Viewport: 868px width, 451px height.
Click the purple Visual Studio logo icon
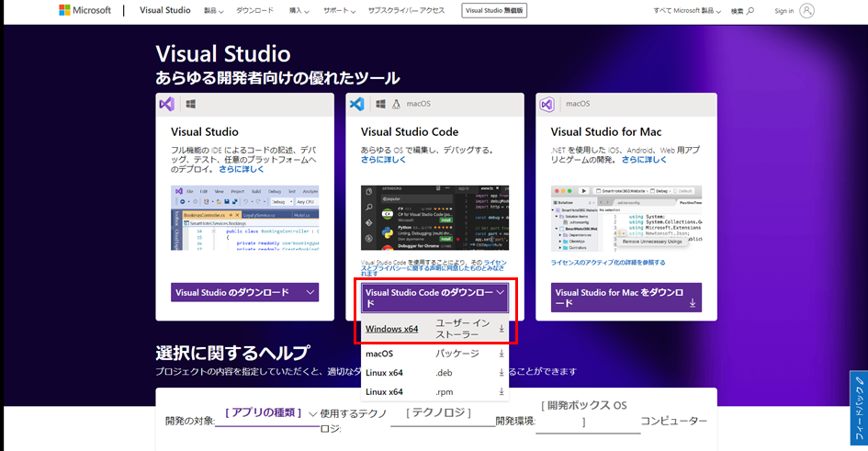pos(166,104)
